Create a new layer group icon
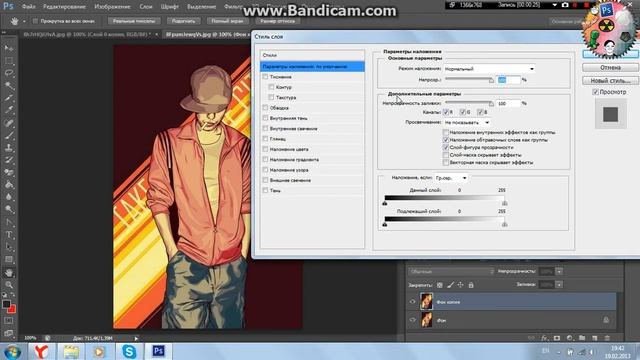 [582, 338]
